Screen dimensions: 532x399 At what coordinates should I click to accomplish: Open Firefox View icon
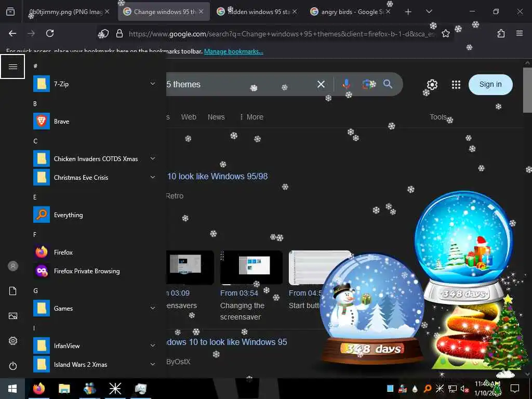[10, 11]
